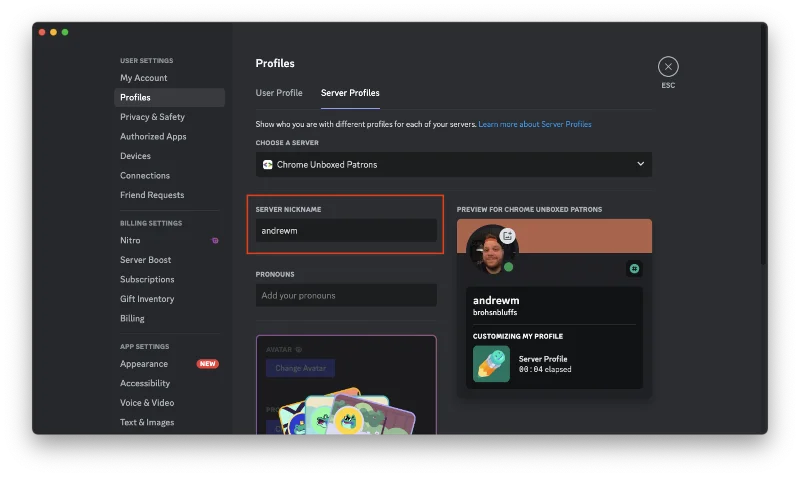Click the macOS yellow minimize window button
Screen dimensions: 800x477
pos(53,32)
